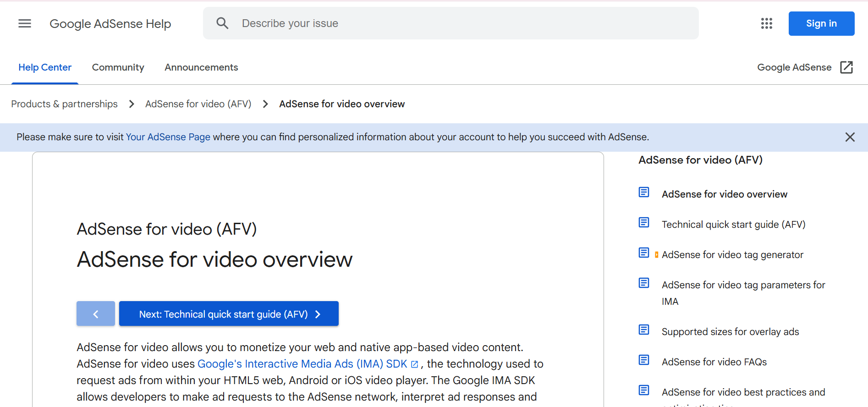Click the external-link icon after IMA SDK link
Image resolution: width=868 pixels, height=407 pixels.
[x=415, y=364]
